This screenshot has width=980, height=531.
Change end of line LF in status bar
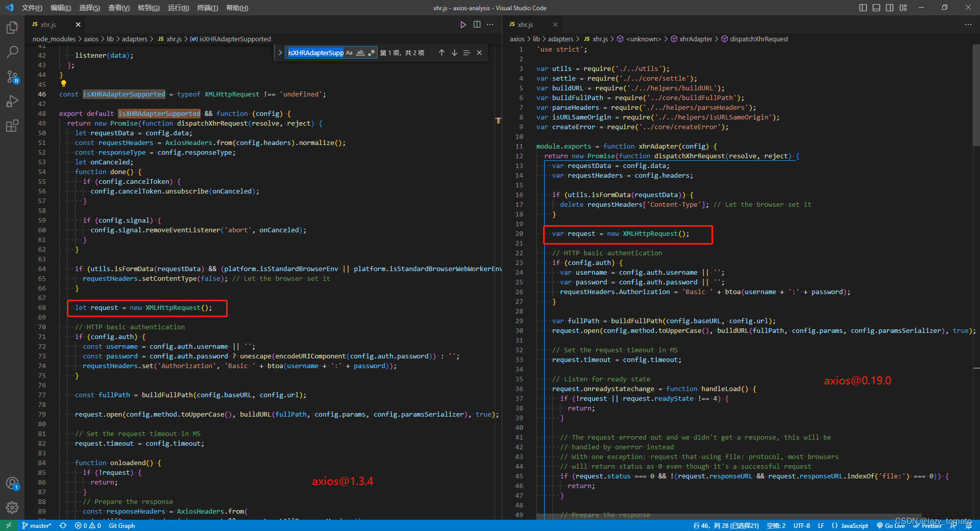(x=821, y=525)
